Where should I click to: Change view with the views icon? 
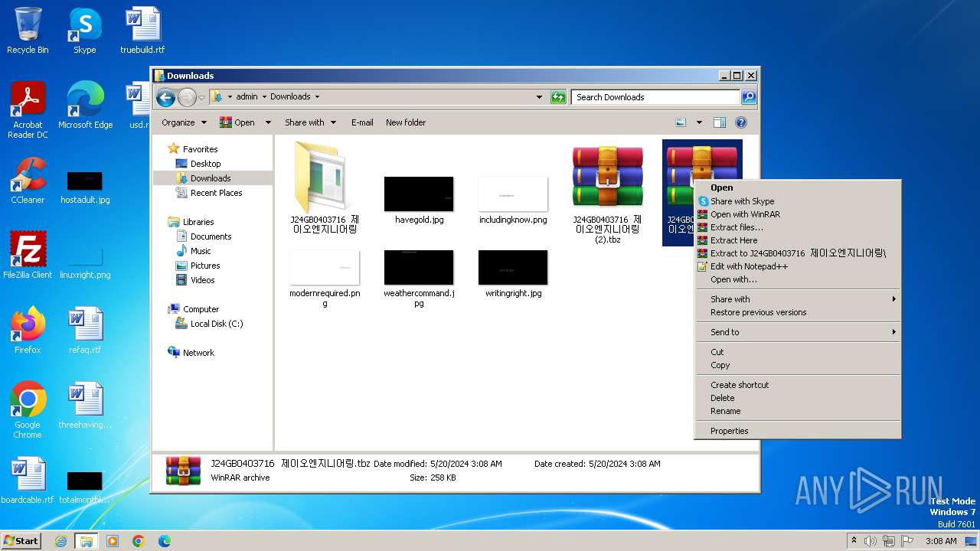(681, 122)
